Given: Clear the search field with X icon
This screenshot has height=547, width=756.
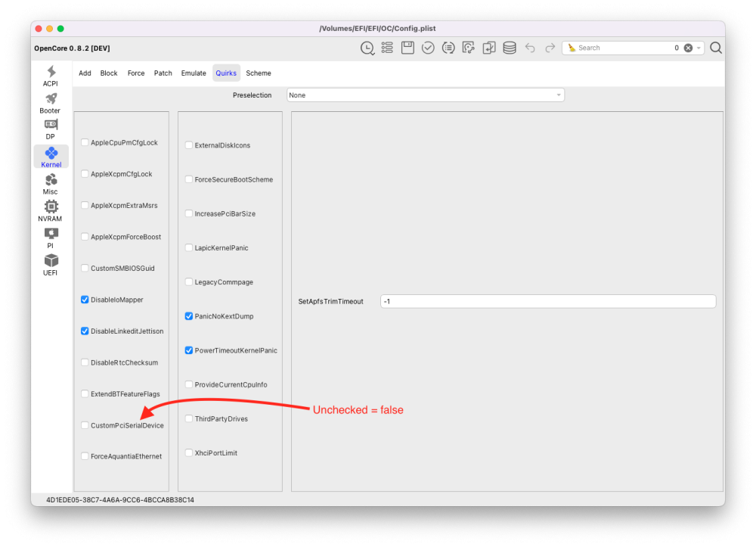Looking at the screenshot, I should [x=688, y=48].
